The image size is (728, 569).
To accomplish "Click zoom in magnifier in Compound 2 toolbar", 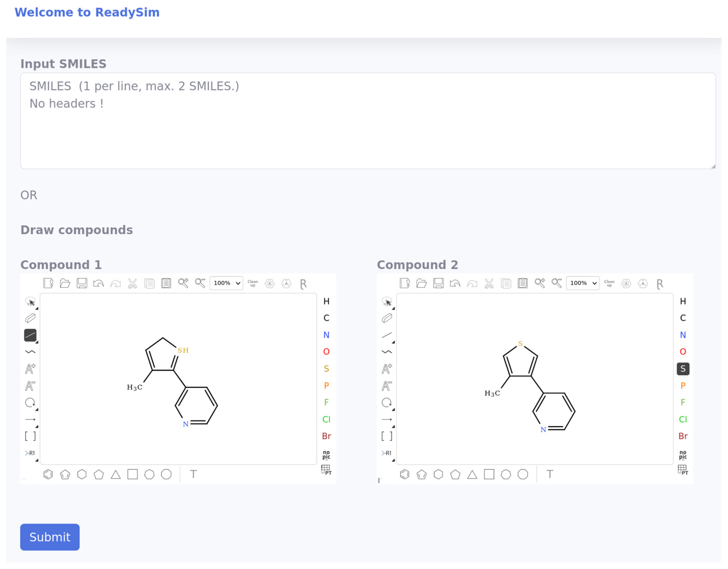I will [539, 283].
